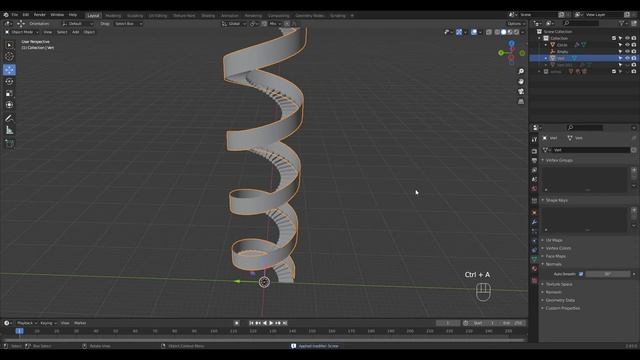Toggle viewport visibility eye for Vert
The width and height of the screenshot is (640, 360).
tap(627, 58)
